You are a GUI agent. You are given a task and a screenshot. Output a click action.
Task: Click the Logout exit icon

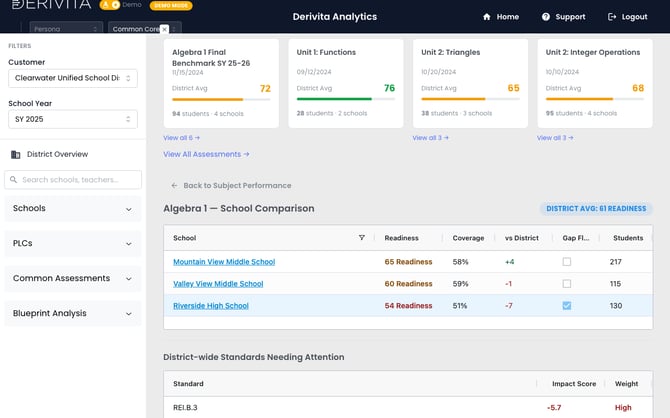point(612,17)
